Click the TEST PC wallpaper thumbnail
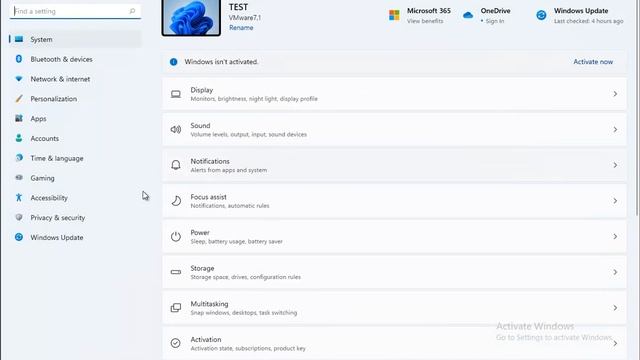This screenshot has height=360, width=640. coord(191,18)
